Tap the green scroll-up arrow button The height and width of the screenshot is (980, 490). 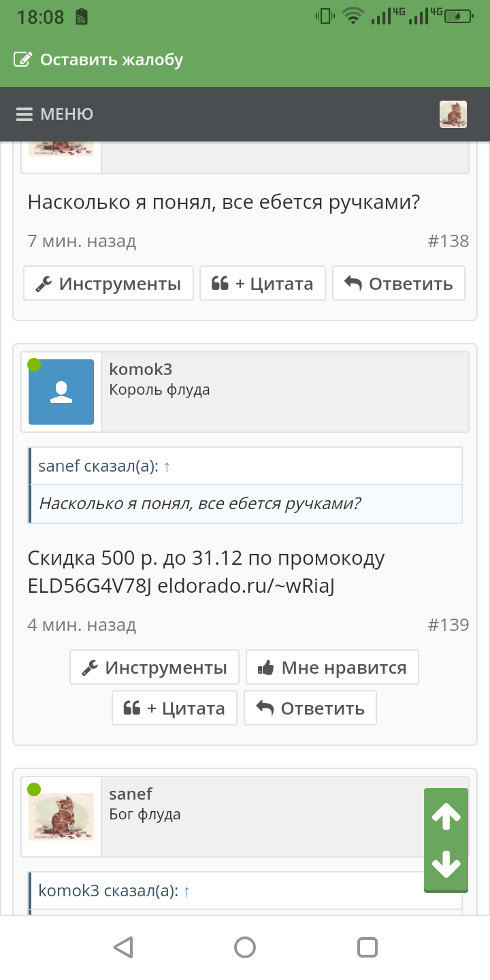click(446, 816)
